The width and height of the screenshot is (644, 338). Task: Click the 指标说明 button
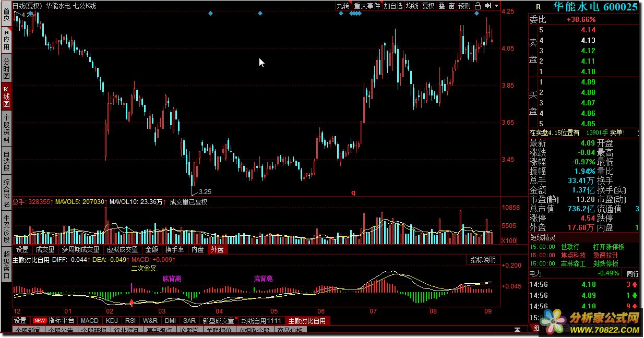tap(483, 260)
